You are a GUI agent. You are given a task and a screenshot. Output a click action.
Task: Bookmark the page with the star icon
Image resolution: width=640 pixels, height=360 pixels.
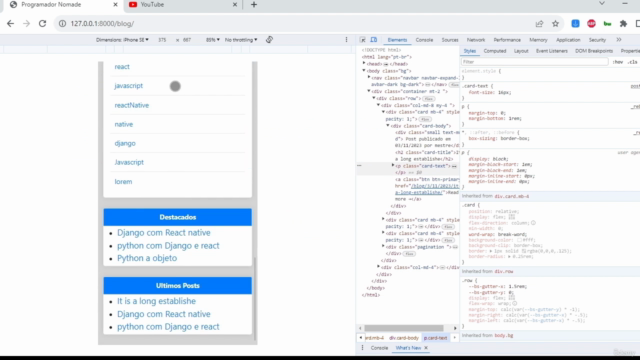556,24
